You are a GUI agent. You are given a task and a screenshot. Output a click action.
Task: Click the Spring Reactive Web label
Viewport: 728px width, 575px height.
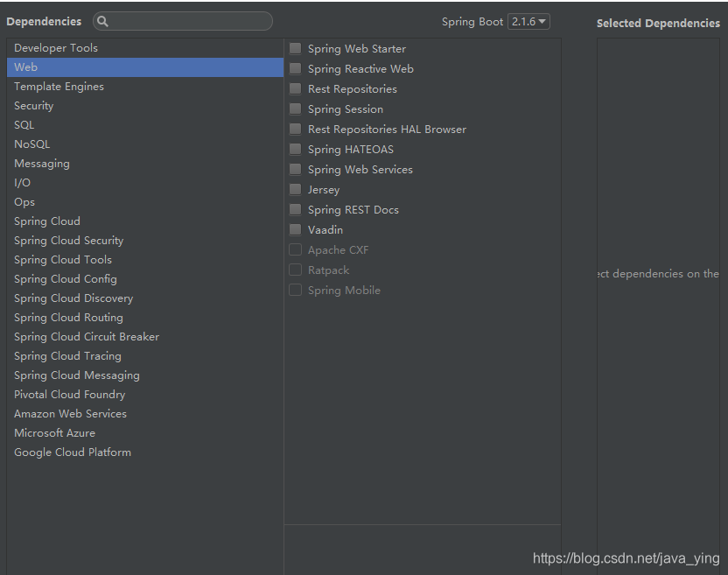point(360,69)
